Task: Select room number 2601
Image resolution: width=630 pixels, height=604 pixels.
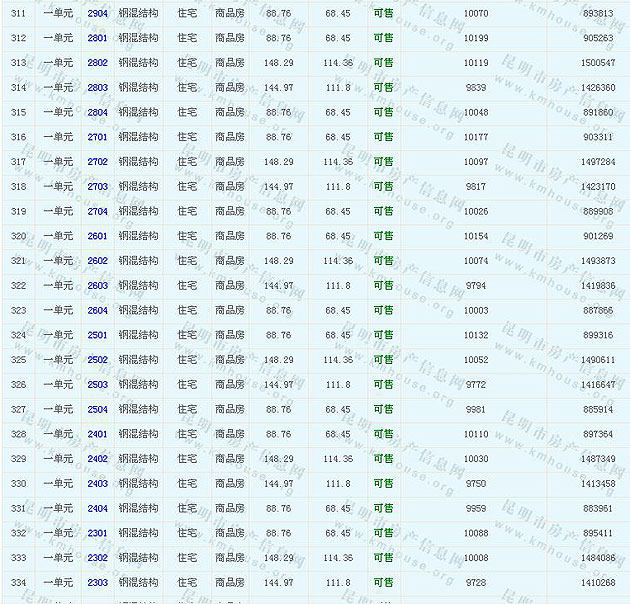Action: tap(97, 236)
